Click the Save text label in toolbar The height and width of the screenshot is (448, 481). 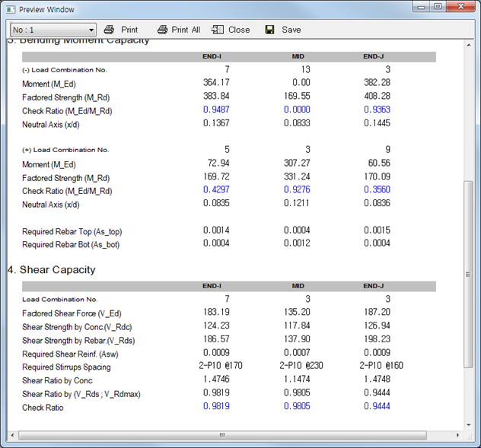[291, 30]
